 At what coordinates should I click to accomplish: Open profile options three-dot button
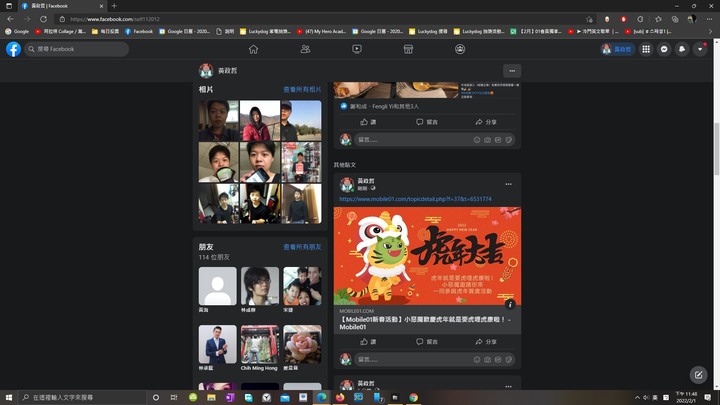click(x=512, y=71)
